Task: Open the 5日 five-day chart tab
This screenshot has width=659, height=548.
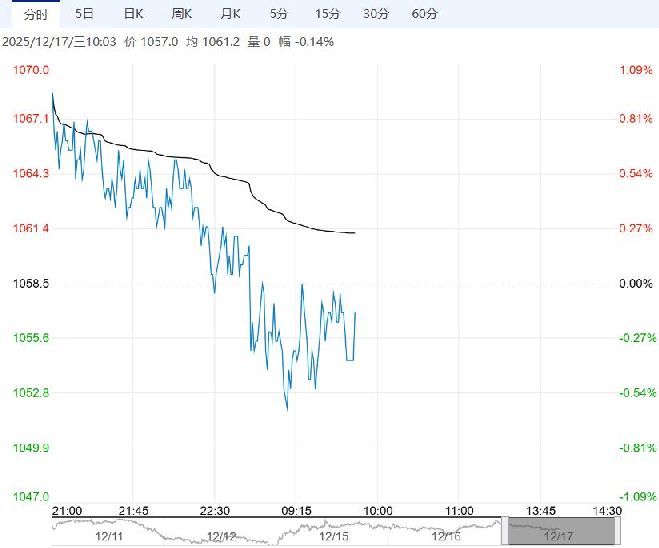Action: [85, 14]
